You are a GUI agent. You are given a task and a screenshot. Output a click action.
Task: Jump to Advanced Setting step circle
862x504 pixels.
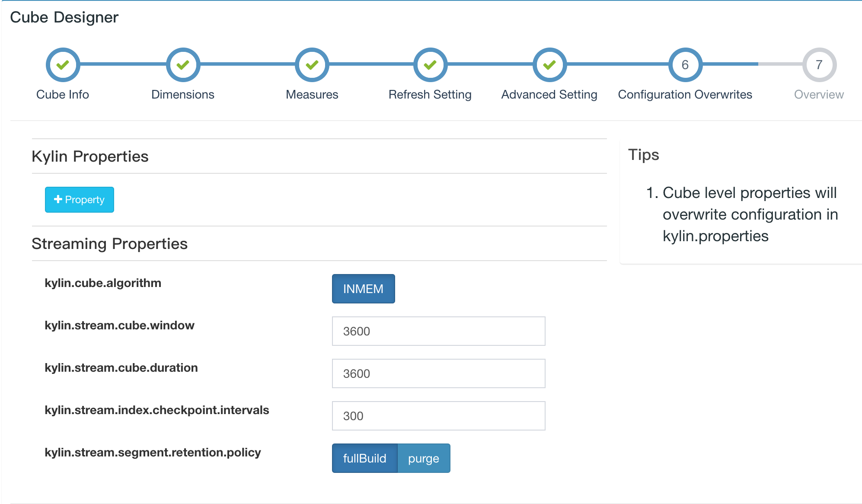(549, 65)
